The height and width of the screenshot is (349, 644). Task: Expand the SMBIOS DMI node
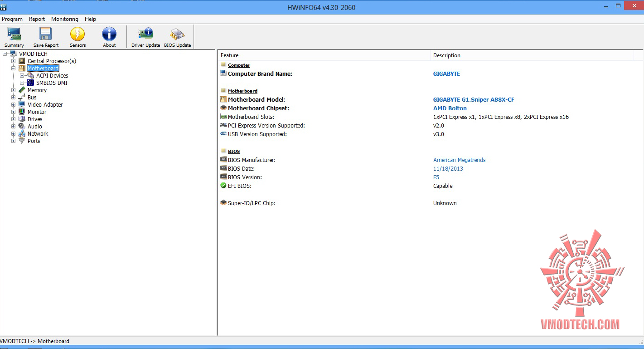[x=22, y=83]
